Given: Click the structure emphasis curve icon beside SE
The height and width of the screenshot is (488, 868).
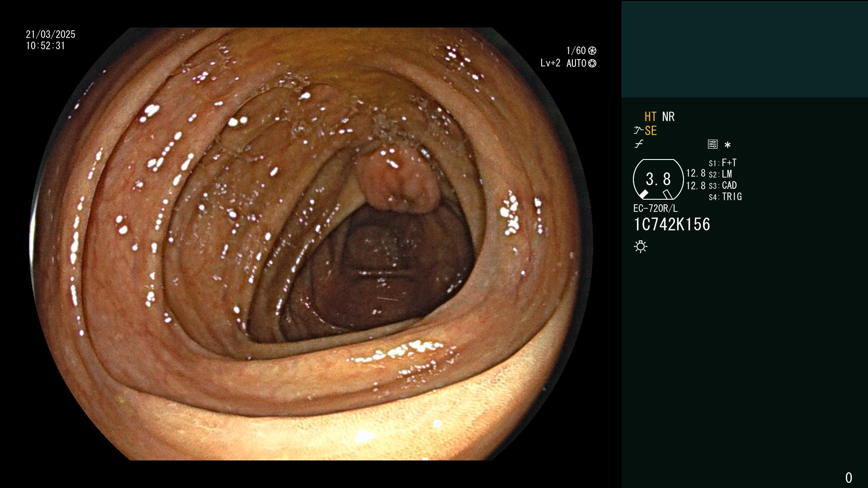Looking at the screenshot, I should point(638,131).
